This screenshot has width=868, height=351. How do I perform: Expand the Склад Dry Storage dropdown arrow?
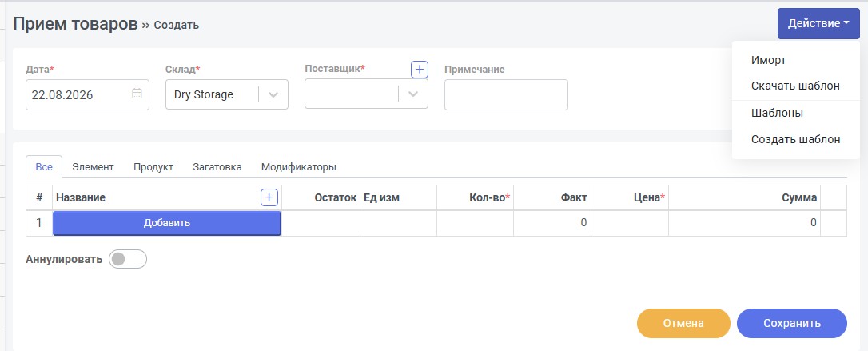273,94
